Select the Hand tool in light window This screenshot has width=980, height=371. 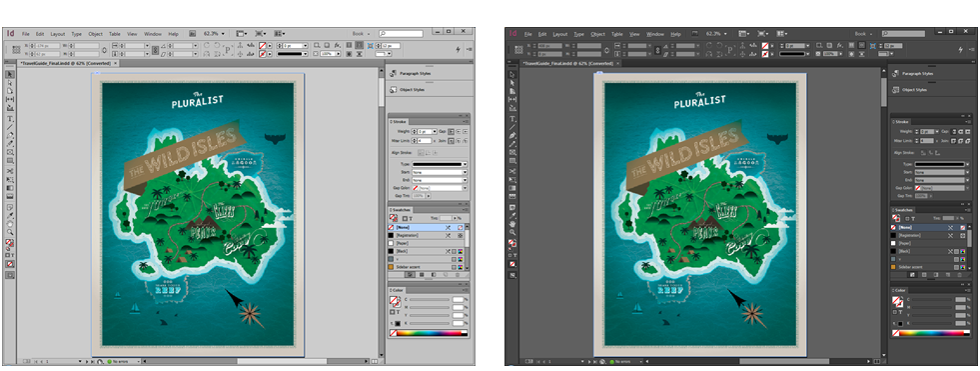tap(10, 223)
